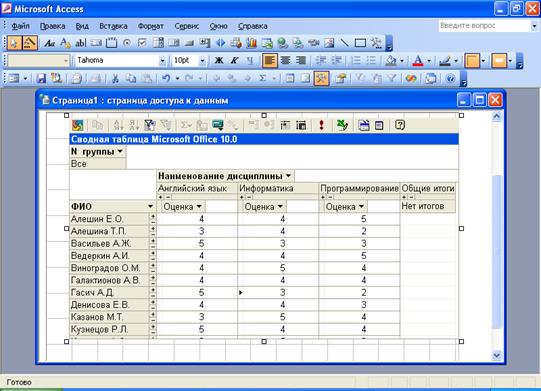Click the Cut scissors icon
Viewport: 541px width, 391px height.
(115, 79)
